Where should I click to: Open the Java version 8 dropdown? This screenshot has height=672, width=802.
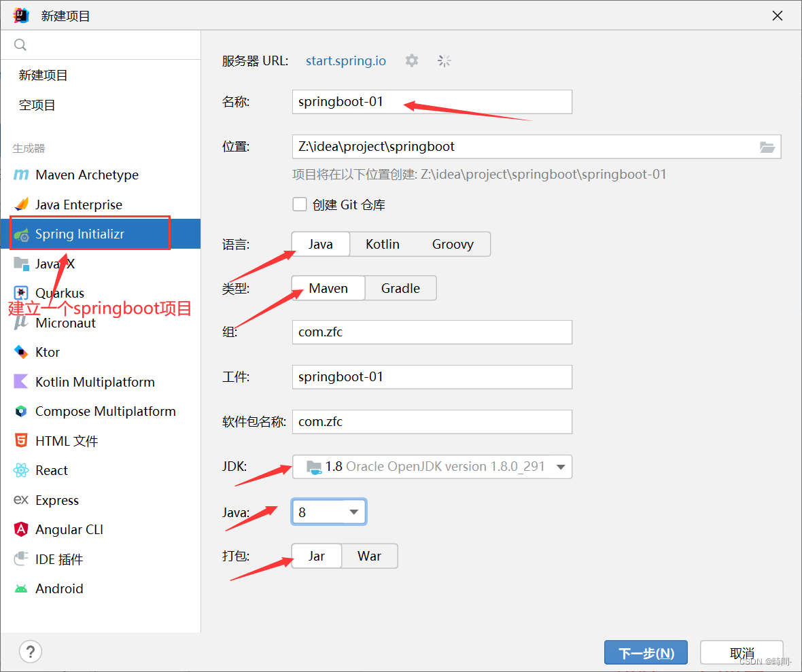tap(329, 512)
